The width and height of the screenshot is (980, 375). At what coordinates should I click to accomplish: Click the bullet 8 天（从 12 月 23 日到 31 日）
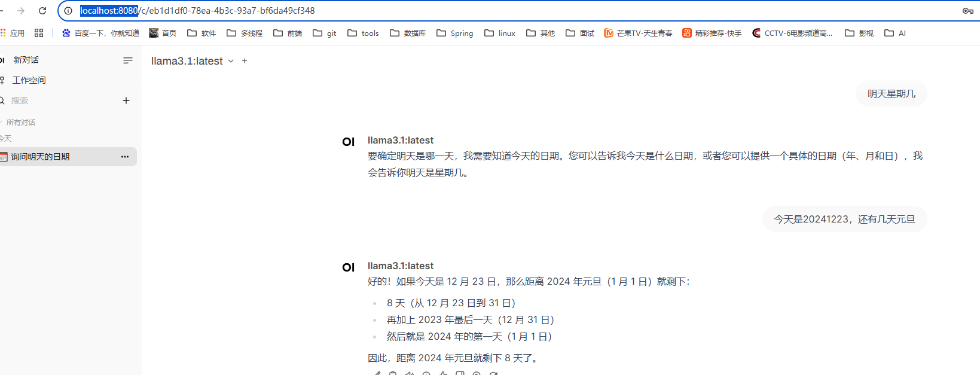[x=451, y=303]
